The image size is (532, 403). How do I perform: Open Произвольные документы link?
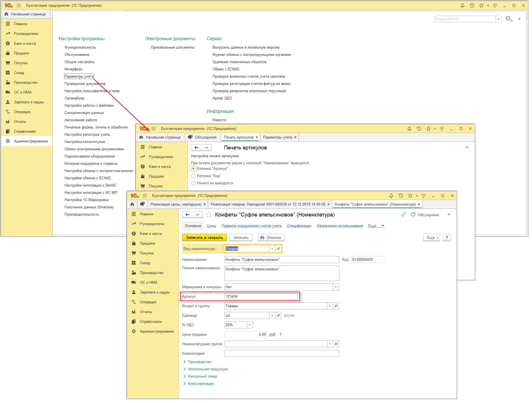(x=172, y=47)
